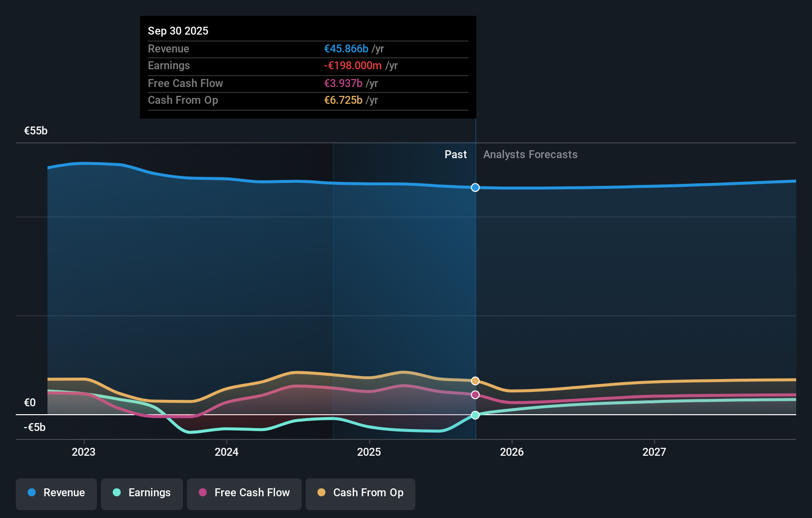Select the blue Revenue marker on the chart
Viewport: 812px width, 518px height.
pos(475,187)
